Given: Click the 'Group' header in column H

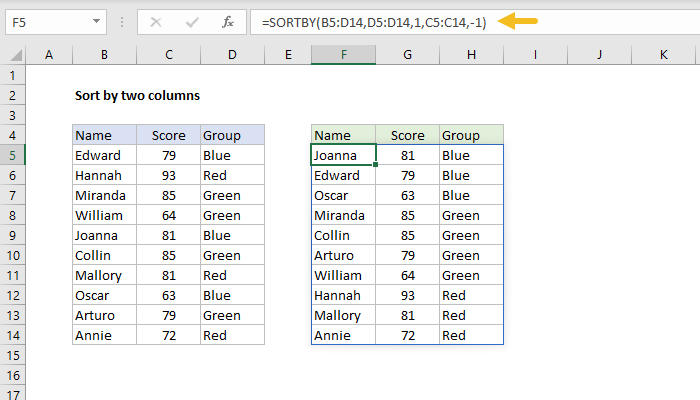Looking at the screenshot, I should coord(471,135).
